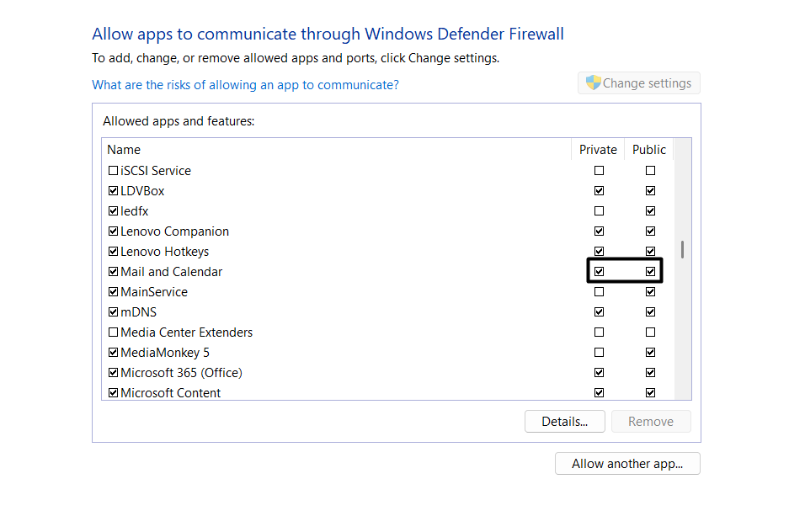Screen dimensions: 805x532
Task: Enable MediaMonkey 5 Private checkbox
Action: (x=599, y=353)
